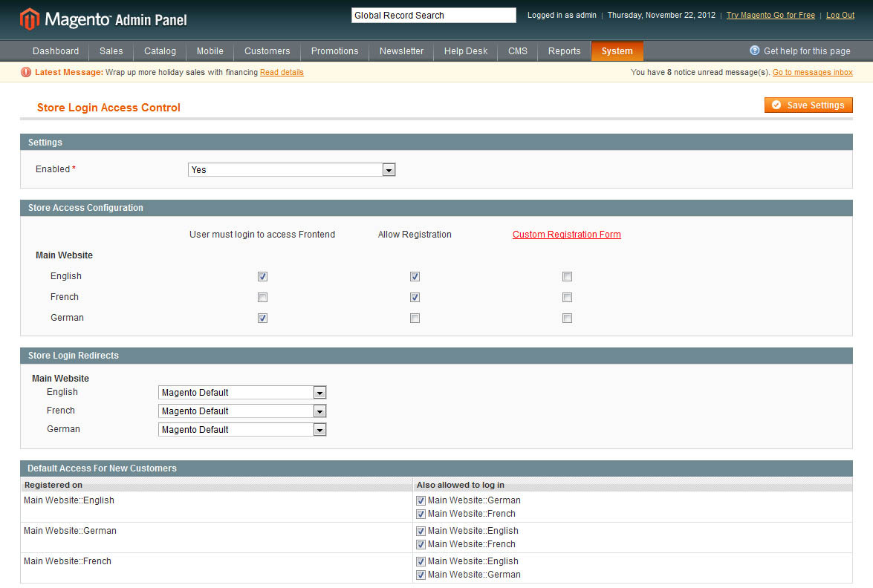Open the System menu

[x=617, y=51]
